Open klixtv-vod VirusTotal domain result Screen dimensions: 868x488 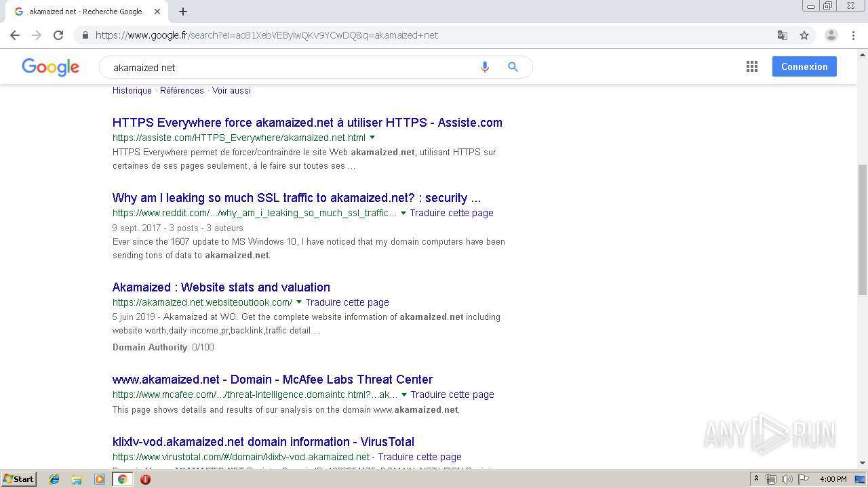click(x=263, y=442)
